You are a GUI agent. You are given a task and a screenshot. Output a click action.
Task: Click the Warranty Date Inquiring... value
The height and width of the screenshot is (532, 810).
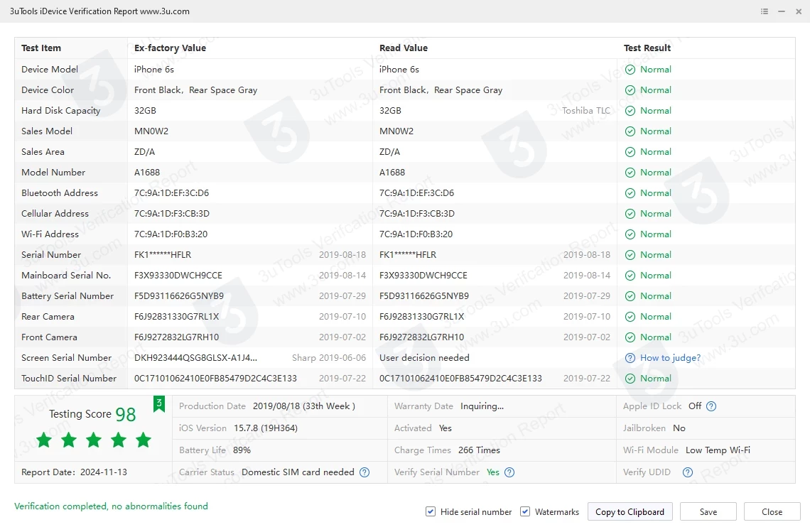pos(482,406)
